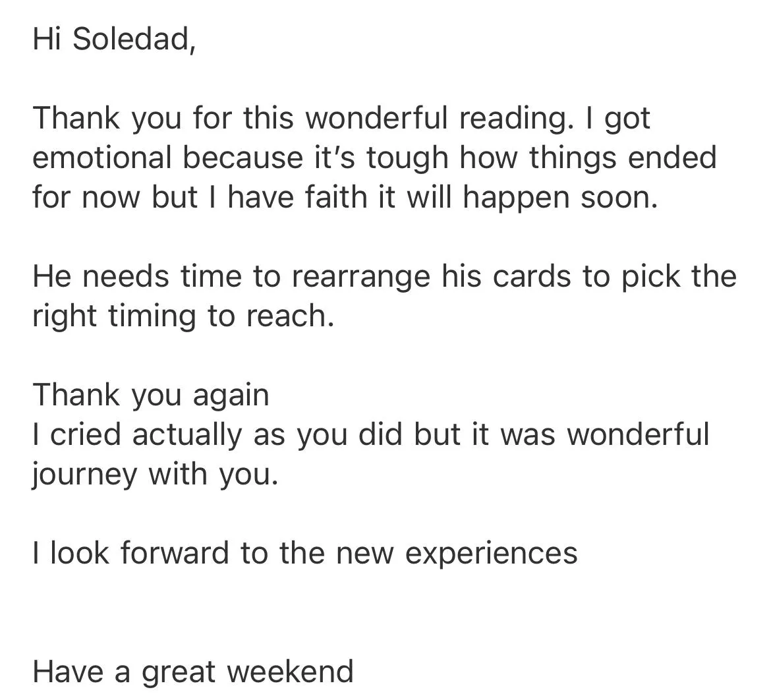771x700 pixels.
Task: Click the line 'Thank you again'
Action: pyautogui.click(x=151, y=395)
